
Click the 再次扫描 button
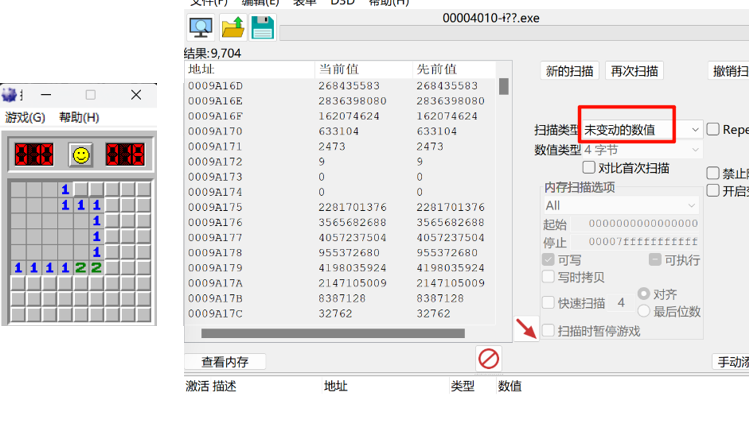tap(634, 71)
